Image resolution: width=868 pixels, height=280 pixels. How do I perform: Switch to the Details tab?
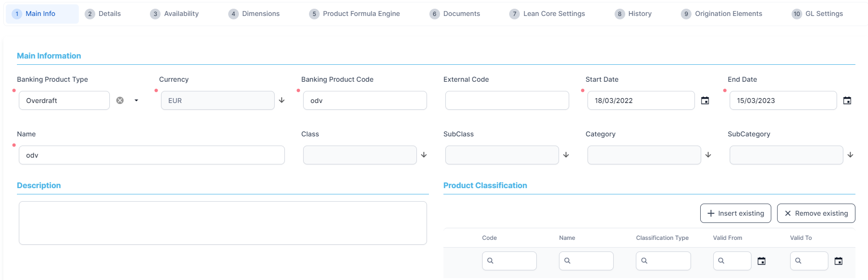103,14
